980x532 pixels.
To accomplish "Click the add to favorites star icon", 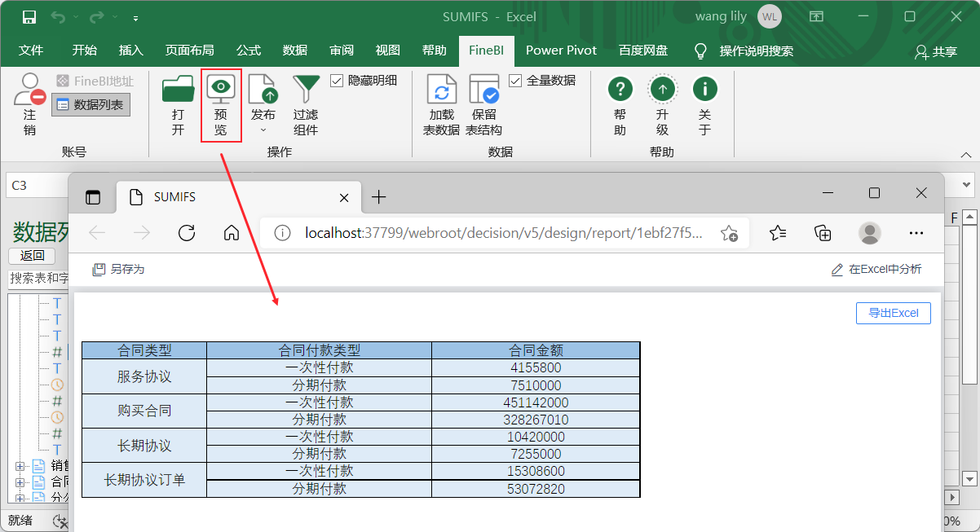I will [729, 233].
